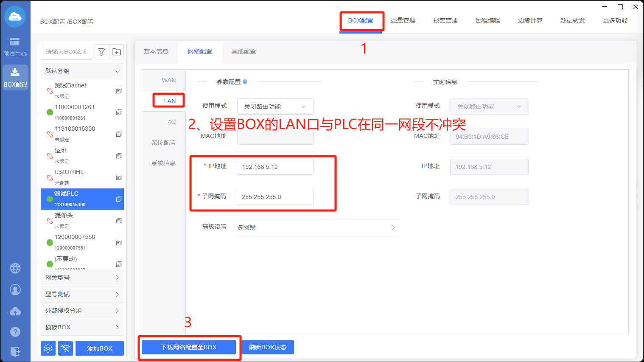The height and width of the screenshot is (362, 644).
Task: Click the add group folder icon
Action: 117,52
